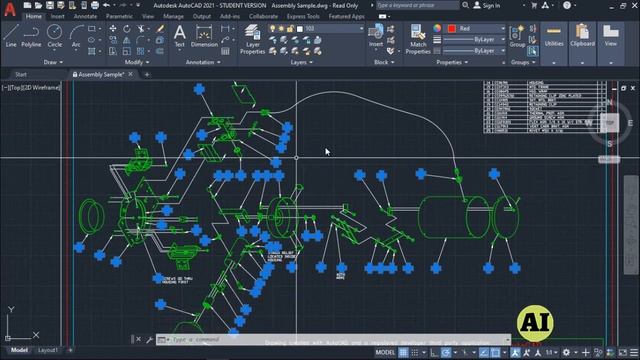Select the Rectangle tool in Draw panel
The width and height of the screenshot is (640, 360).
[x=92, y=29]
